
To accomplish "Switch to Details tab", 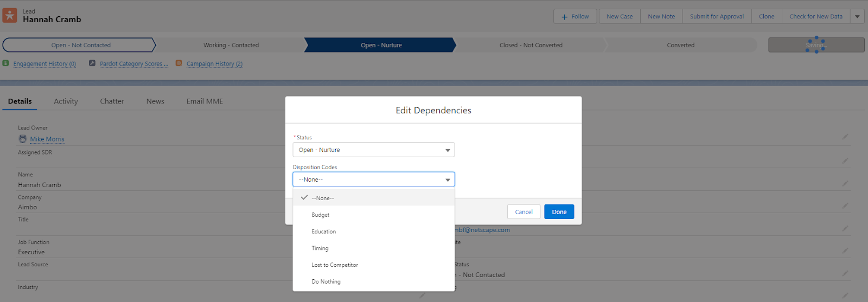I will click(20, 101).
